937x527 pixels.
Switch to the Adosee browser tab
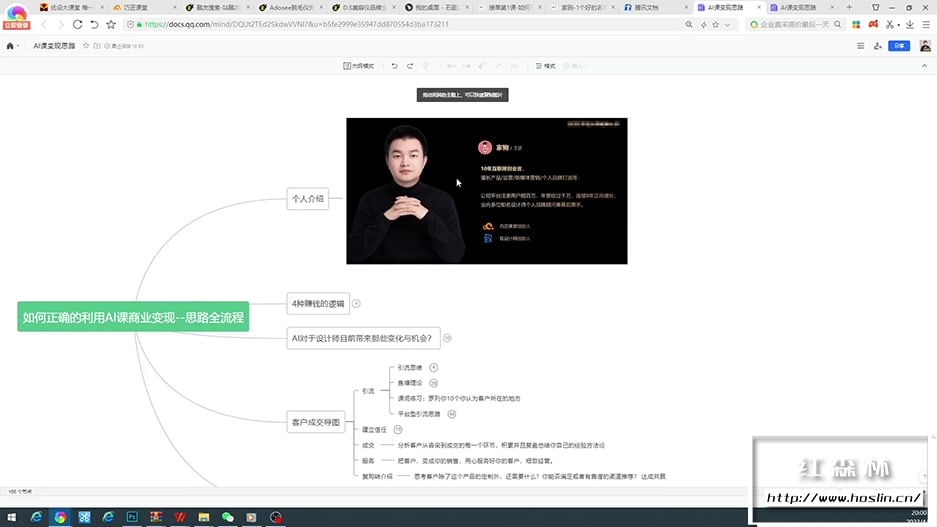click(290, 8)
